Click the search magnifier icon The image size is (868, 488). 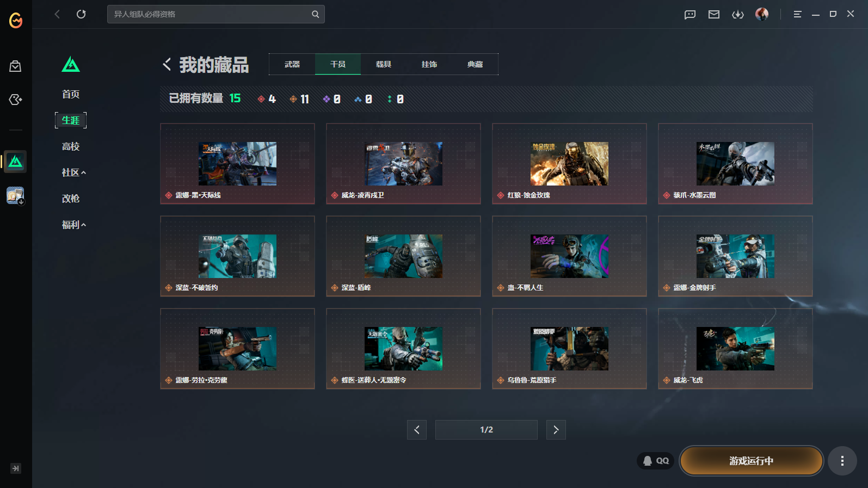(x=315, y=14)
